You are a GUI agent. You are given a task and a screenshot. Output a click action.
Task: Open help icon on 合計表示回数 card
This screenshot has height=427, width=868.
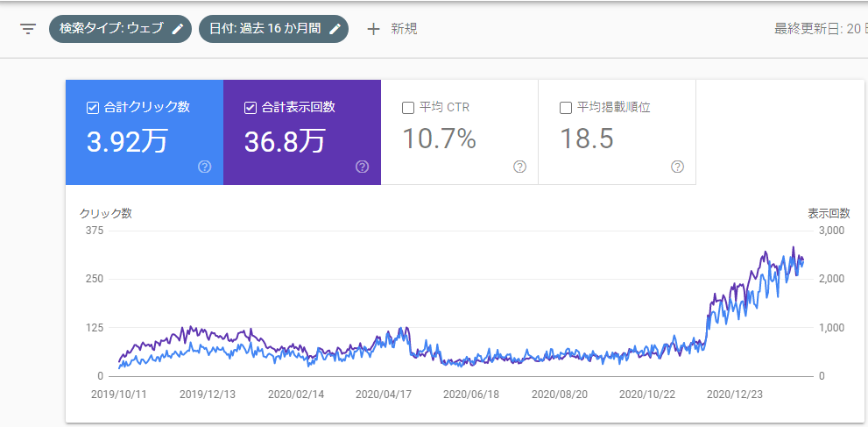362,167
